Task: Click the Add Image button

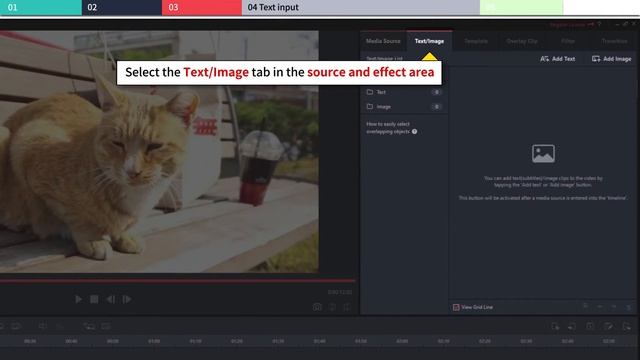Action: 611,59
